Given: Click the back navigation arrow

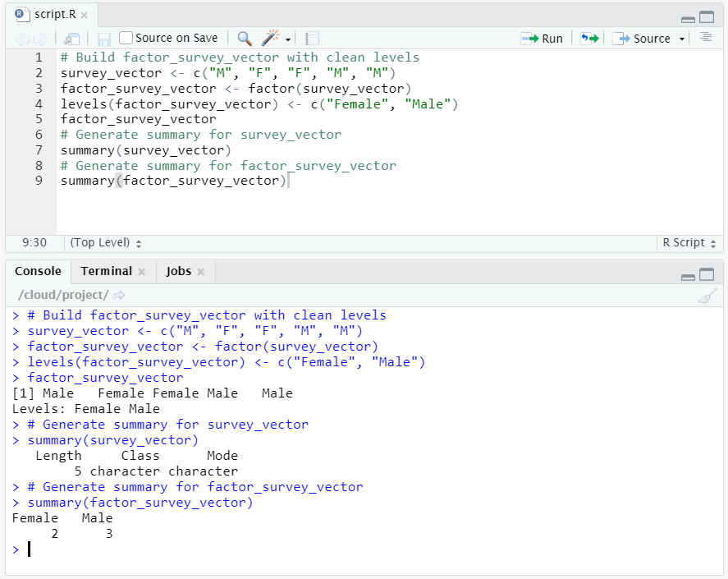Looking at the screenshot, I should (21, 38).
